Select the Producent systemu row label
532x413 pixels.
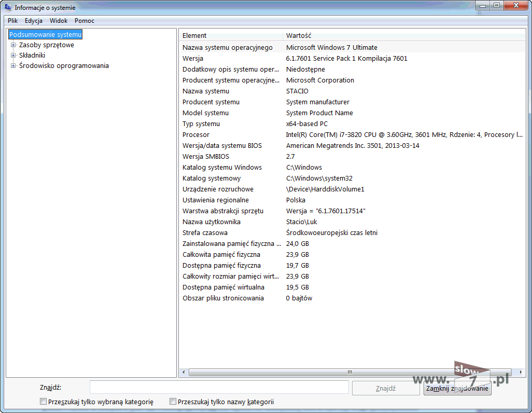pyautogui.click(x=211, y=102)
